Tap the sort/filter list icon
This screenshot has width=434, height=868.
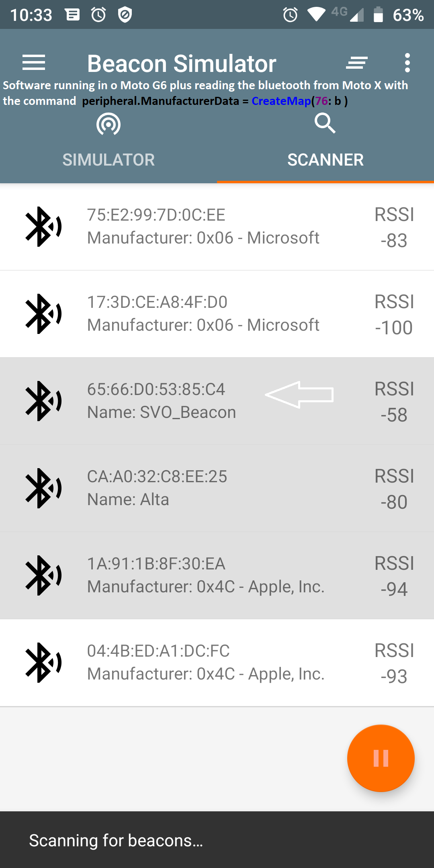coord(357,63)
